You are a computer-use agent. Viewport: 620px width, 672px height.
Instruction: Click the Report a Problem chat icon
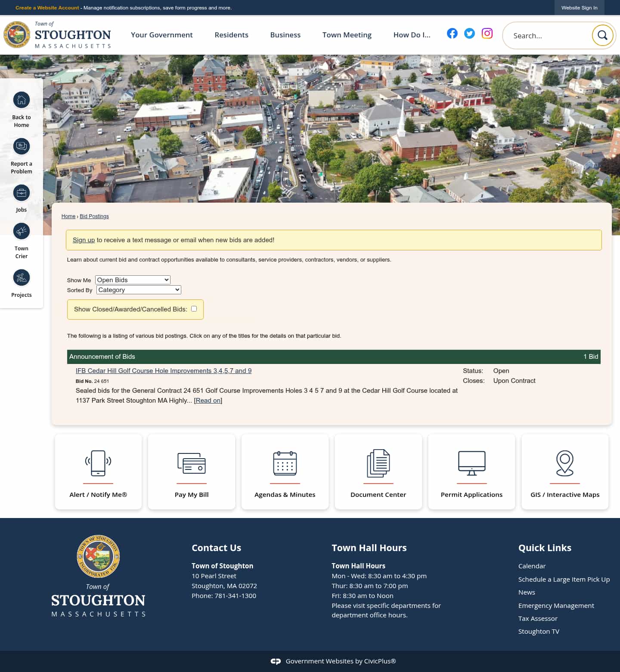pyautogui.click(x=22, y=147)
